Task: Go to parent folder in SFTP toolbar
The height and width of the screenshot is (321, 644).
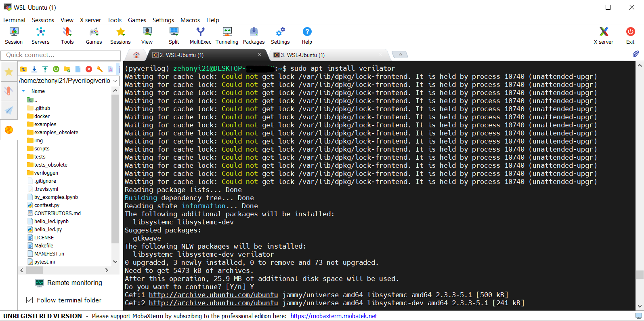Action: pyautogui.click(x=23, y=69)
